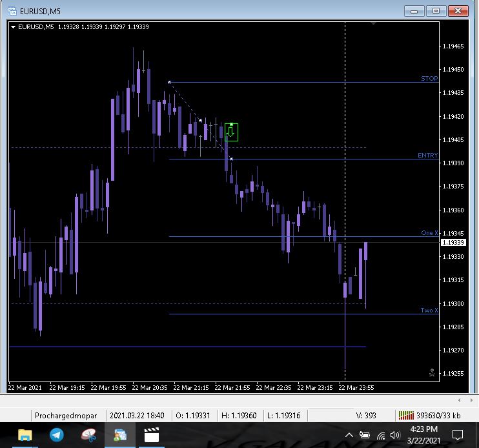
Task: Click the H: 1.19360 high price field
Action: [239, 415]
